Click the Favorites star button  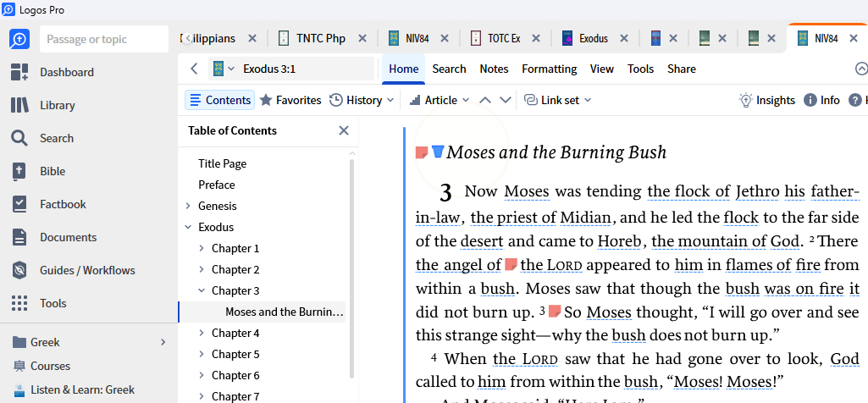coord(290,100)
